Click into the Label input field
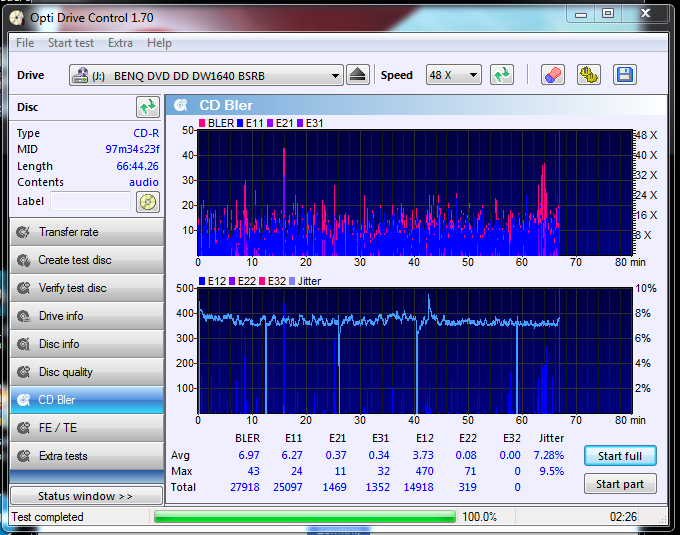 pos(90,202)
